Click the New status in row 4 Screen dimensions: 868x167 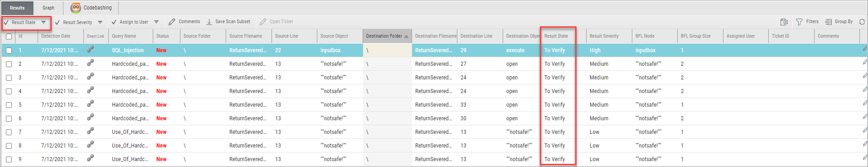tap(161, 91)
